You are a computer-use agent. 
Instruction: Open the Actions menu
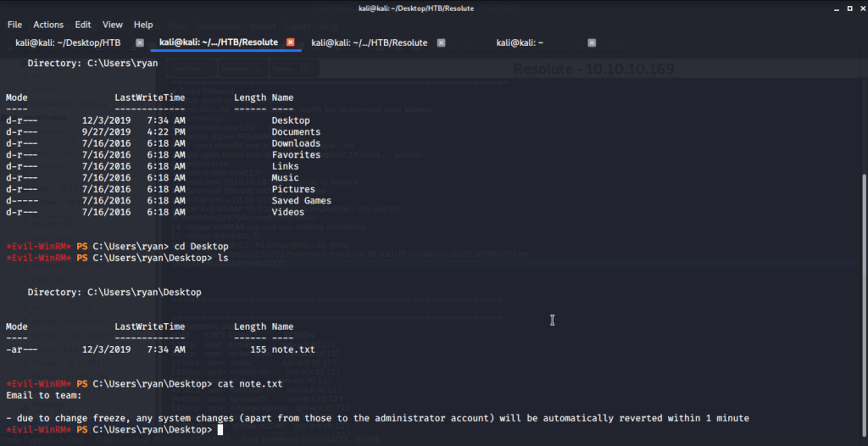48,25
